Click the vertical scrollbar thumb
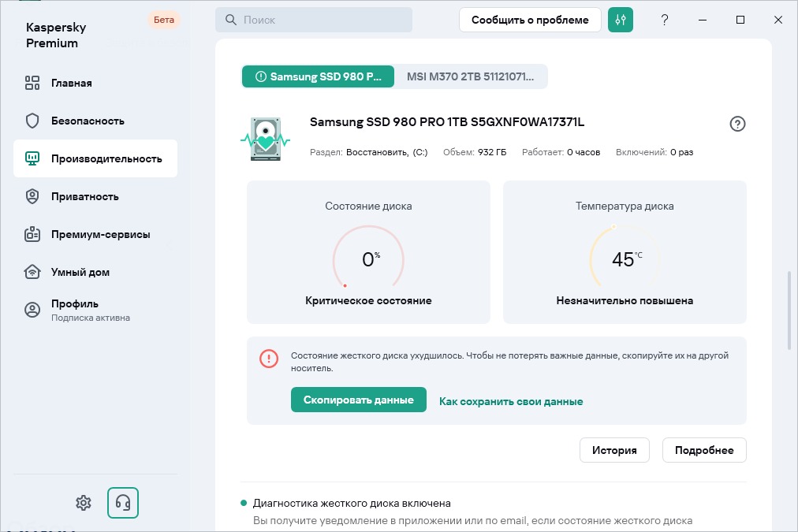Screen dimensions: 798x532 [x=789, y=311]
